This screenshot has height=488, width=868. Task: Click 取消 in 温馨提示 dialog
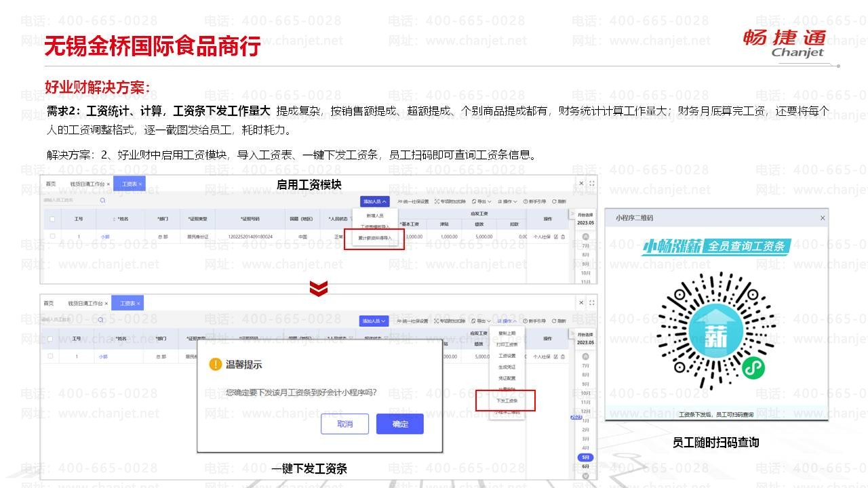(x=344, y=424)
